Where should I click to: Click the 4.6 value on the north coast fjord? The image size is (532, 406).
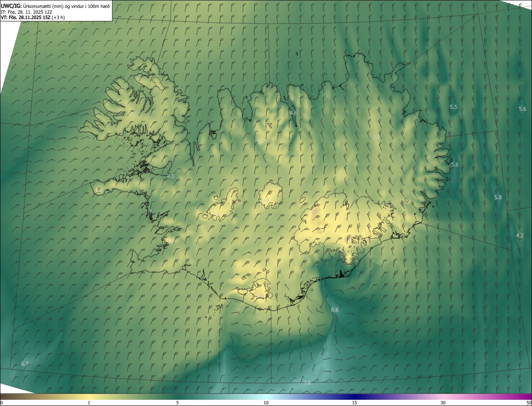pyautogui.click(x=293, y=113)
